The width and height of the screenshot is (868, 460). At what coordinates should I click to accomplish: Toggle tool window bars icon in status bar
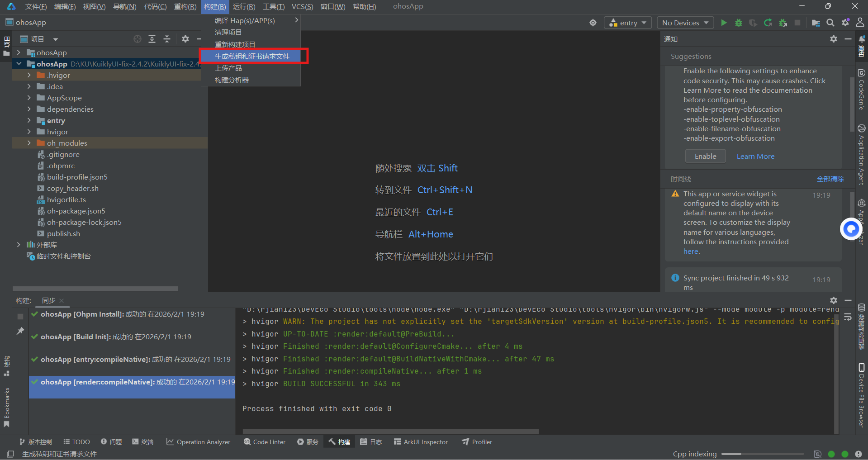(x=10, y=454)
